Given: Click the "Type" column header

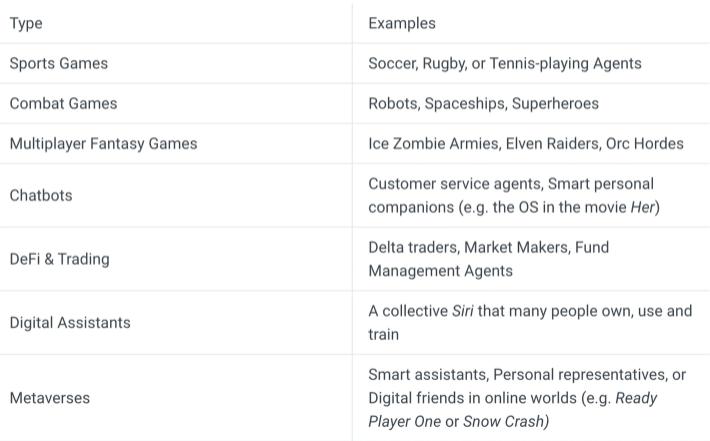Looking at the screenshot, I should point(26,23).
